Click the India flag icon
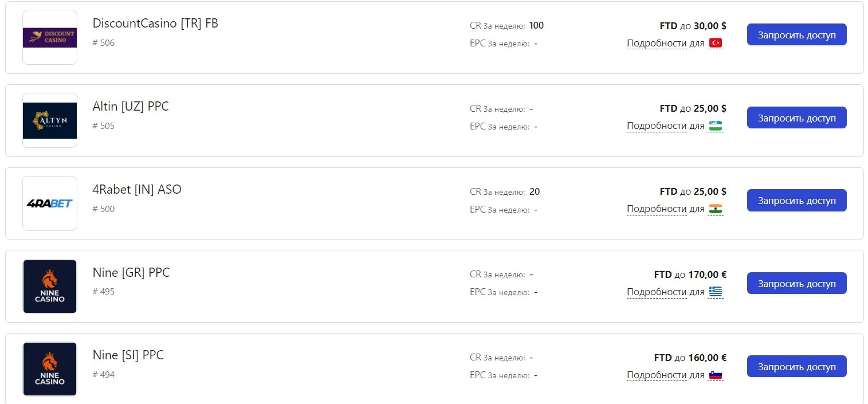The width and height of the screenshot is (868, 404). (x=716, y=209)
